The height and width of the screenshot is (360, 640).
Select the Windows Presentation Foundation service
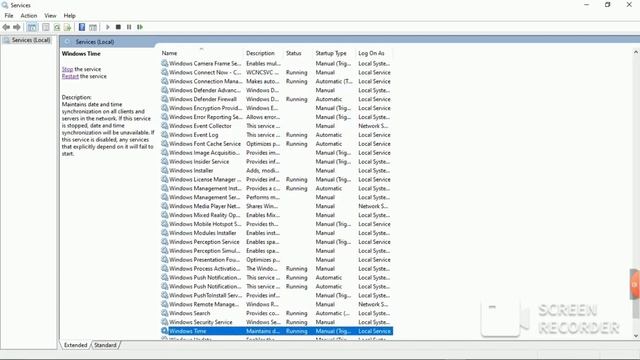[276, 260]
